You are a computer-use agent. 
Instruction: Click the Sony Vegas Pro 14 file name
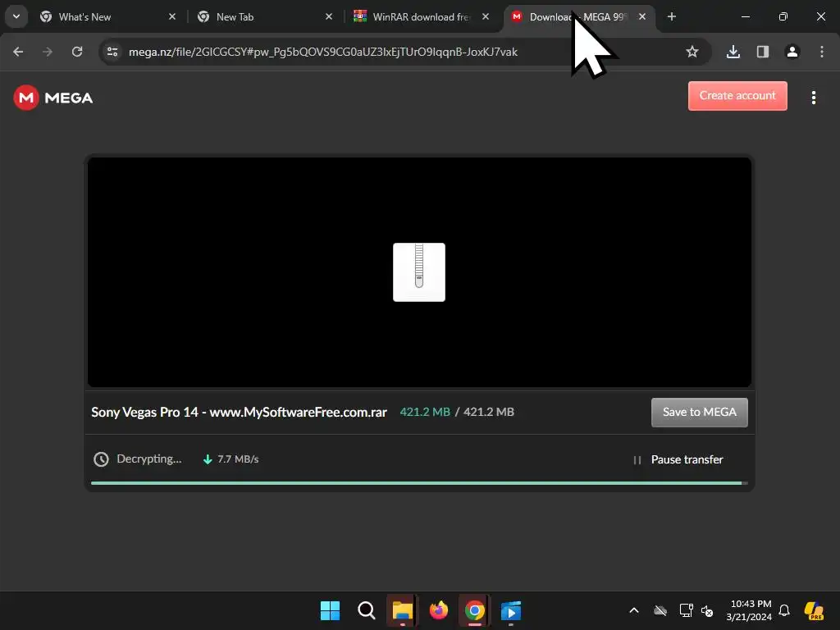pos(239,412)
